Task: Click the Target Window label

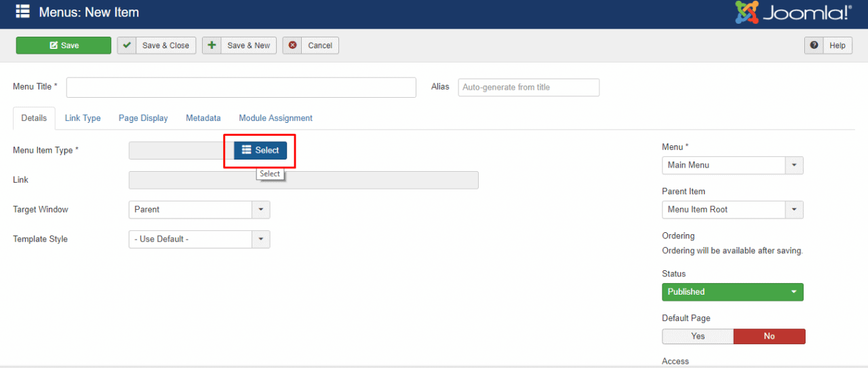Action: pos(41,210)
